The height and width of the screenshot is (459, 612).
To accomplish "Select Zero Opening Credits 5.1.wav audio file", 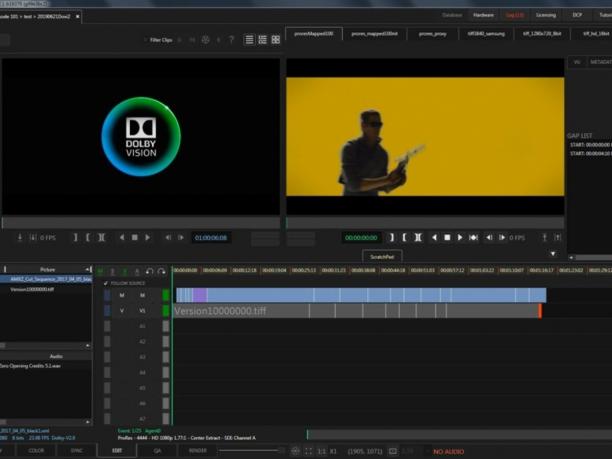I will click(30, 366).
